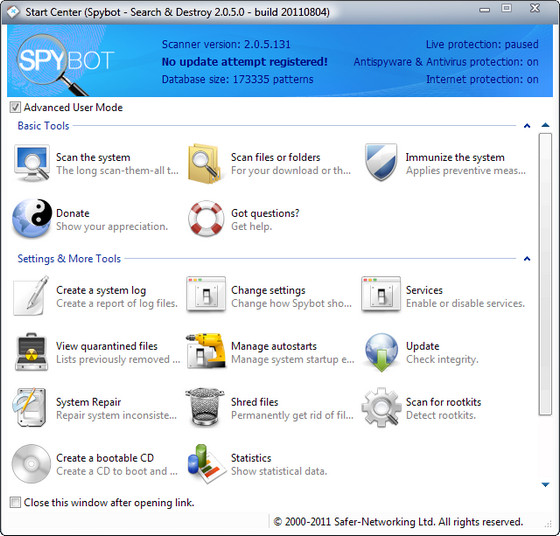Click the Basic Tools section heading

coord(43,126)
